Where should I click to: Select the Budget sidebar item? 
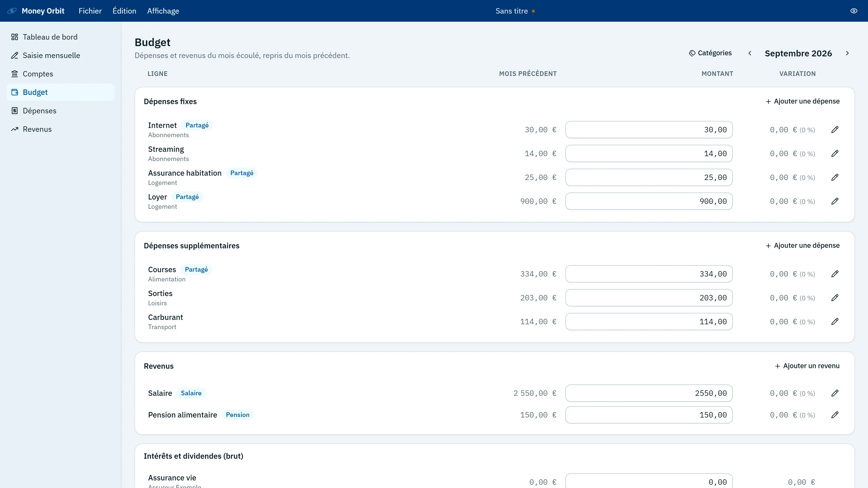tap(61, 92)
